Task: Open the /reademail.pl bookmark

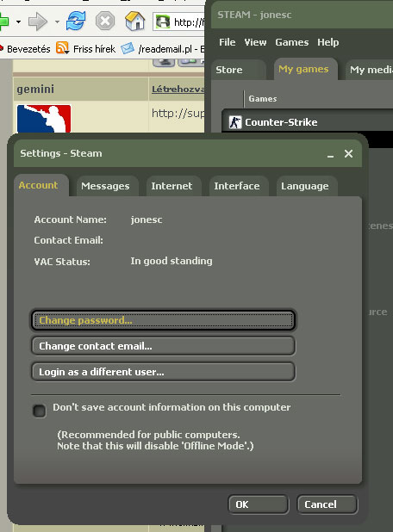Action: (171, 49)
